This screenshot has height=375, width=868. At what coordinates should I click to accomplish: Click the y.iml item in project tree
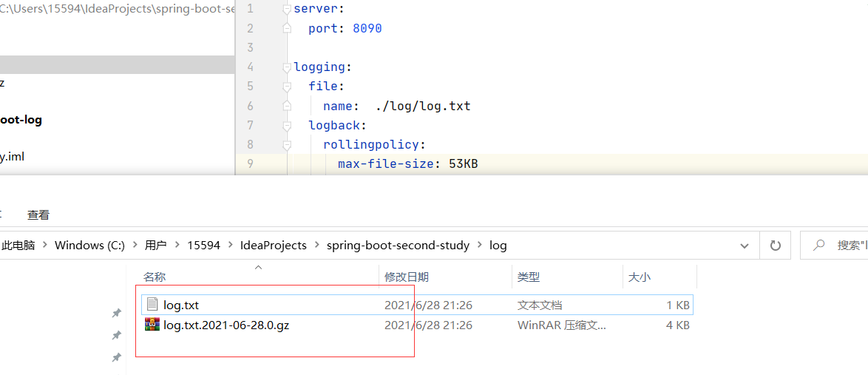(x=12, y=157)
